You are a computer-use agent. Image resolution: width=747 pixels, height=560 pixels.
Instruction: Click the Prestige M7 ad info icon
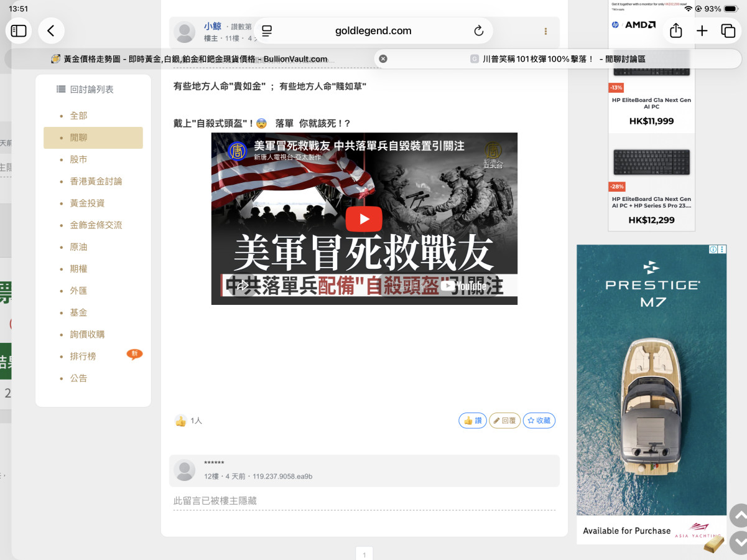pos(713,250)
